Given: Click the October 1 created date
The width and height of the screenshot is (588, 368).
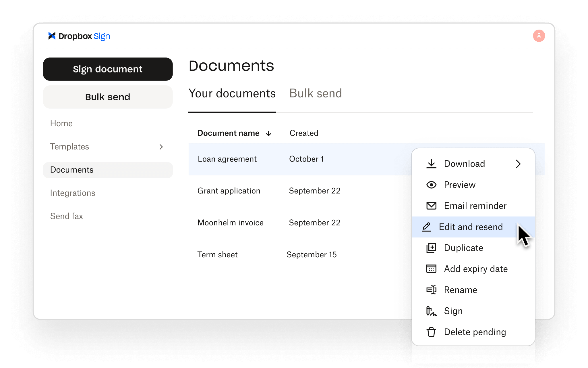Looking at the screenshot, I should pos(306,159).
